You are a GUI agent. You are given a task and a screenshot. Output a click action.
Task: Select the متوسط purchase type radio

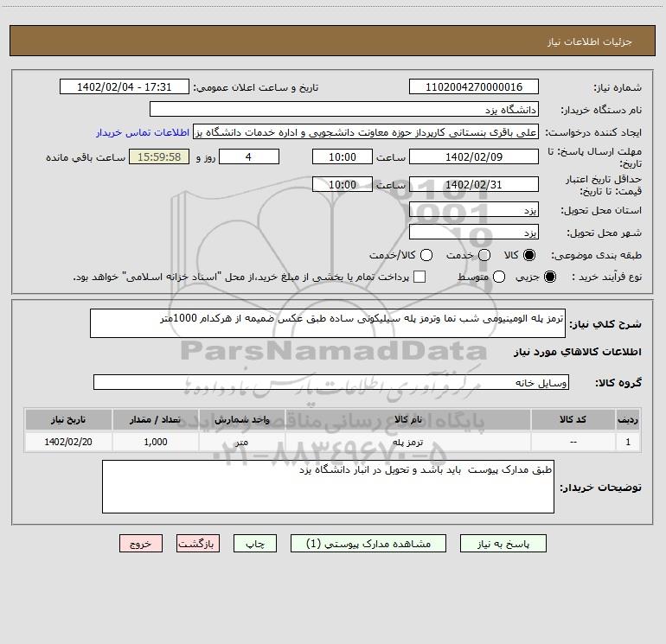pos(499,277)
